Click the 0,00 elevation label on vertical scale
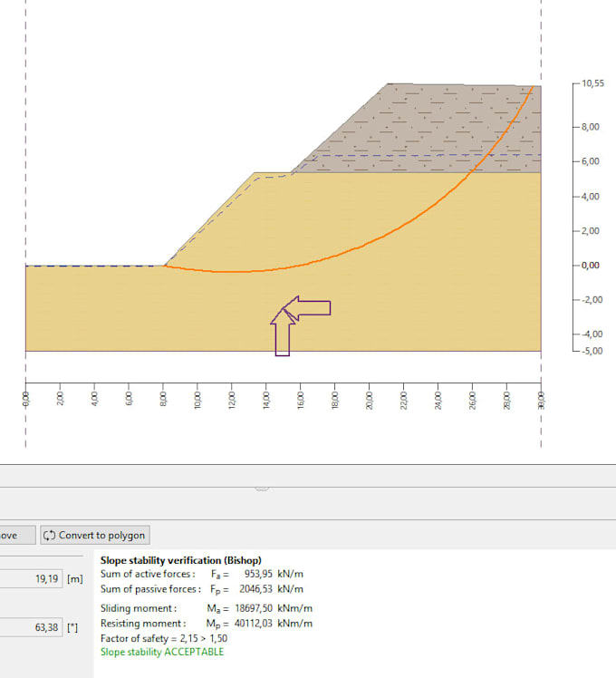 coord(591,266)
